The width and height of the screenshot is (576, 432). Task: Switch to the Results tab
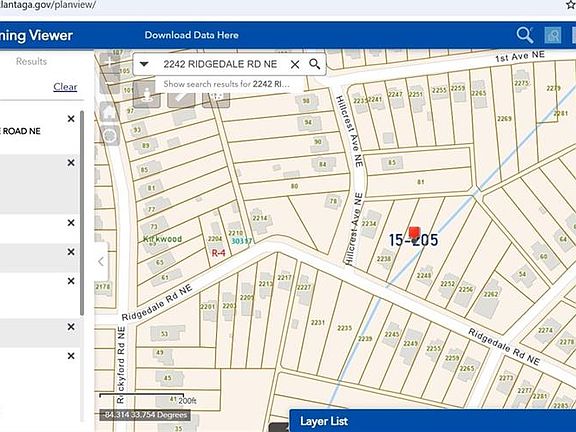pos(32,61)
